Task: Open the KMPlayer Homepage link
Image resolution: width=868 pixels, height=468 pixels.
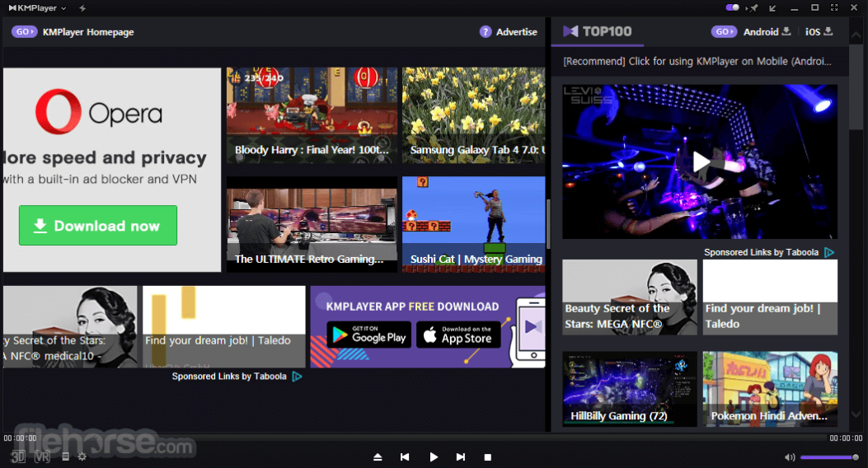Action: tap(88, 32)
